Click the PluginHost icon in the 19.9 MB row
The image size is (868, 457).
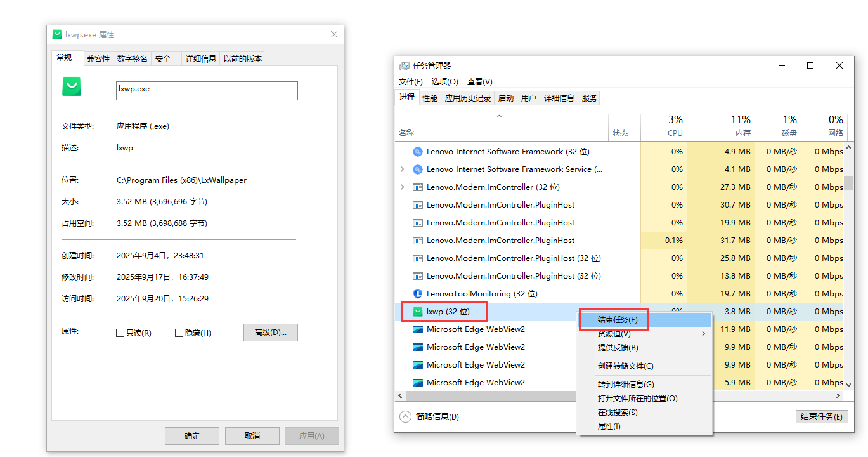click(x=418, y=223)
